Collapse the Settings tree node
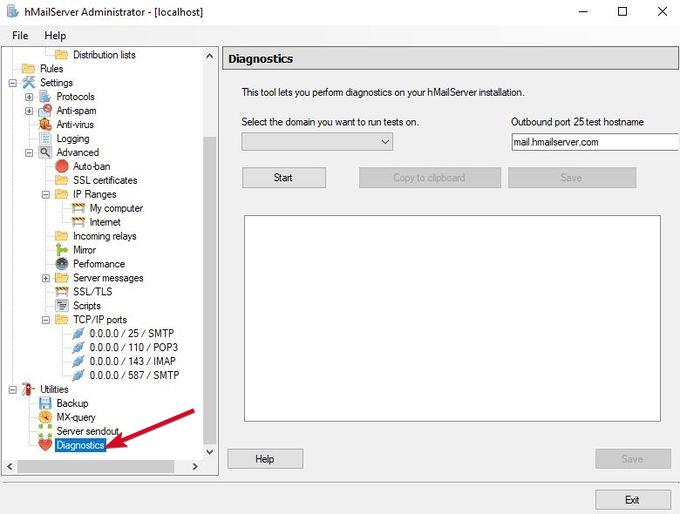Screen dimensions: 680x514 pos(13,83)
